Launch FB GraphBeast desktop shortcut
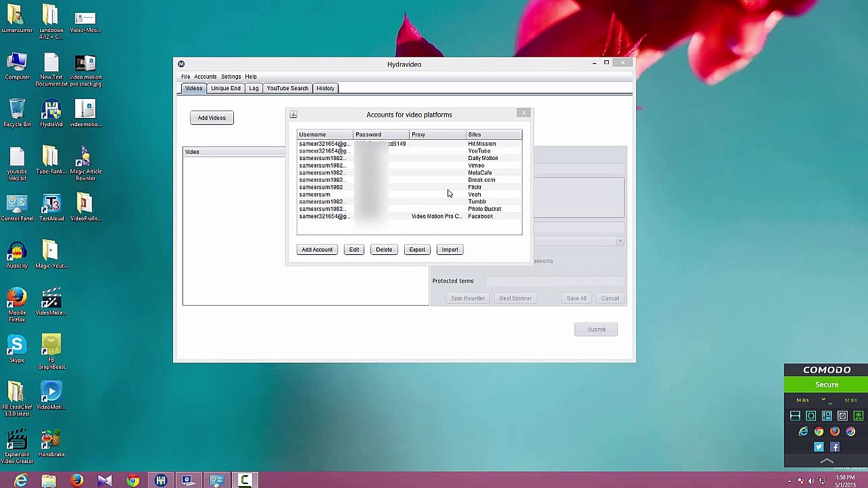868x488 pixels. tap(52, 352)
